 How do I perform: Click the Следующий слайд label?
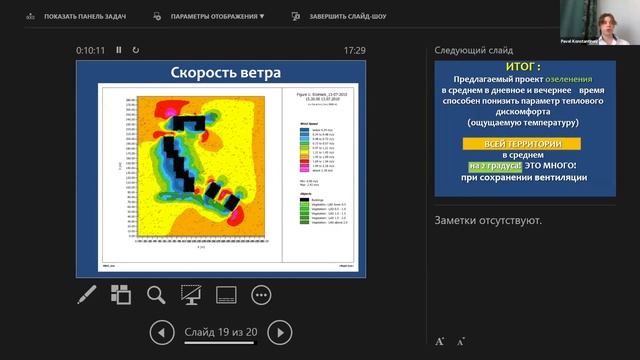[x=473, y=50]
